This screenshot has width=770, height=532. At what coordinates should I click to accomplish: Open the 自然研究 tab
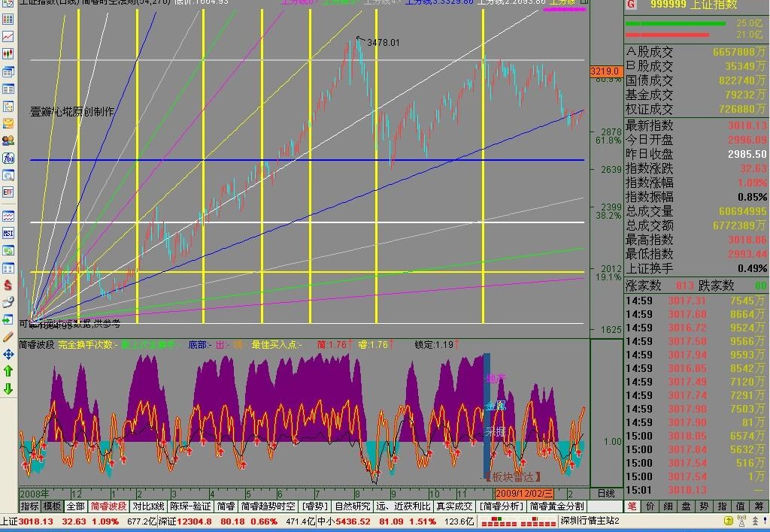[x=353, y=506]
